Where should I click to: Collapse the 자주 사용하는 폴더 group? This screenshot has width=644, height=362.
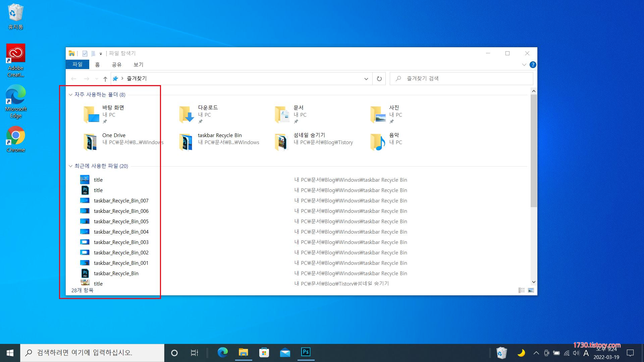point(70,95)
